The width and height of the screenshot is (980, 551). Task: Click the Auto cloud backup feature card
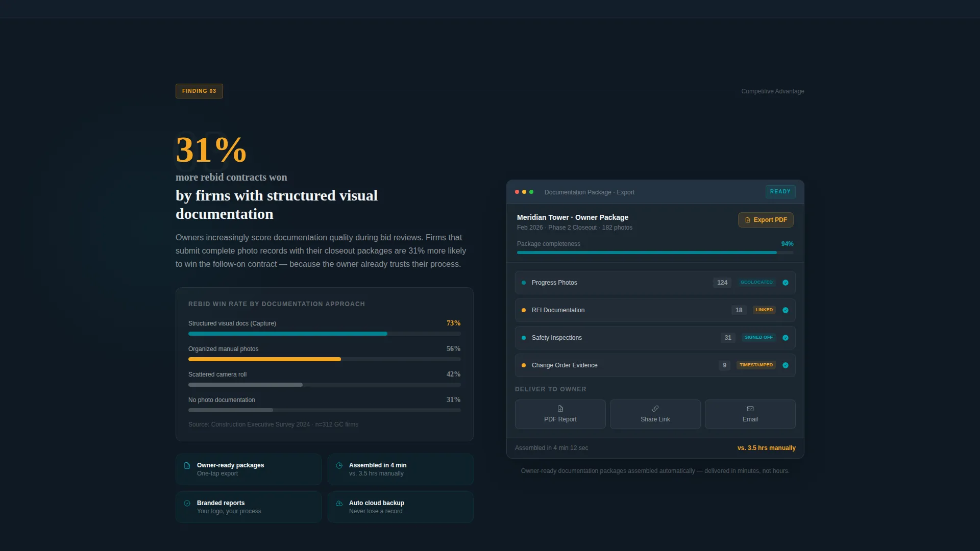[x=401, y=507]
